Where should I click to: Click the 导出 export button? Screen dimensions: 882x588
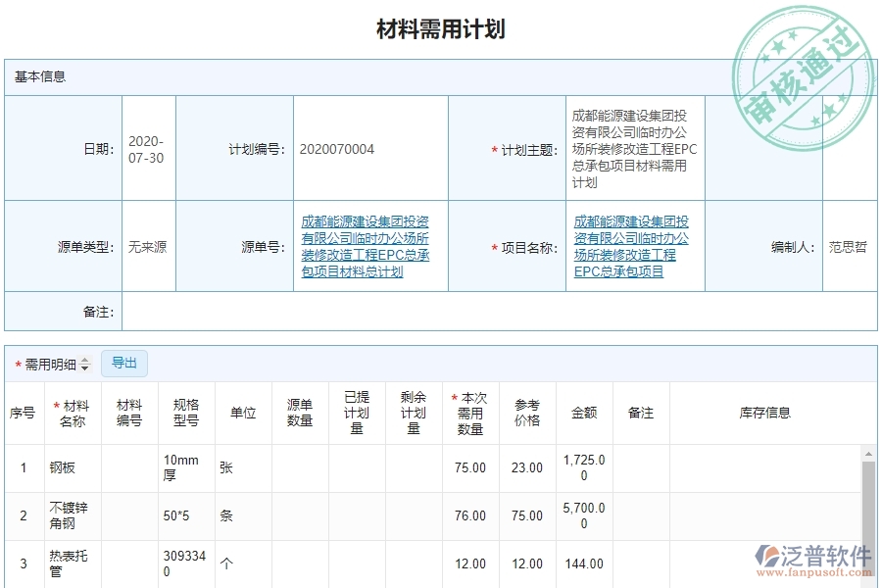pos(124,363)
